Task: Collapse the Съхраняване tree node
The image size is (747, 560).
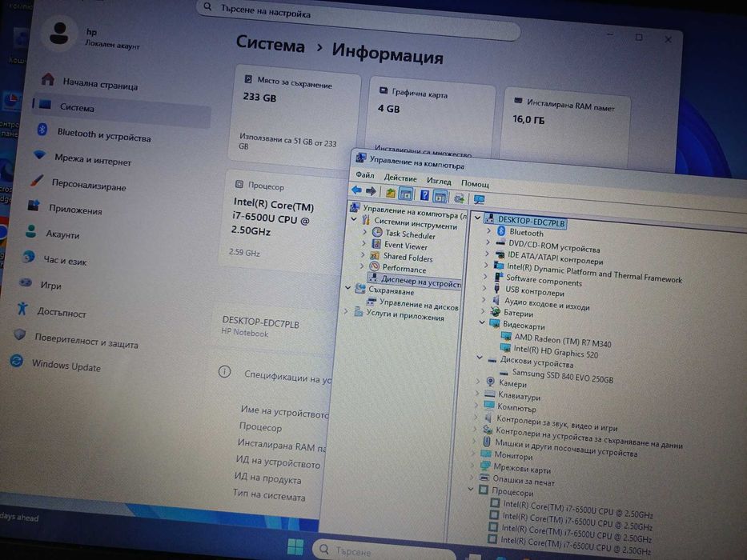Action: (347, 288)
